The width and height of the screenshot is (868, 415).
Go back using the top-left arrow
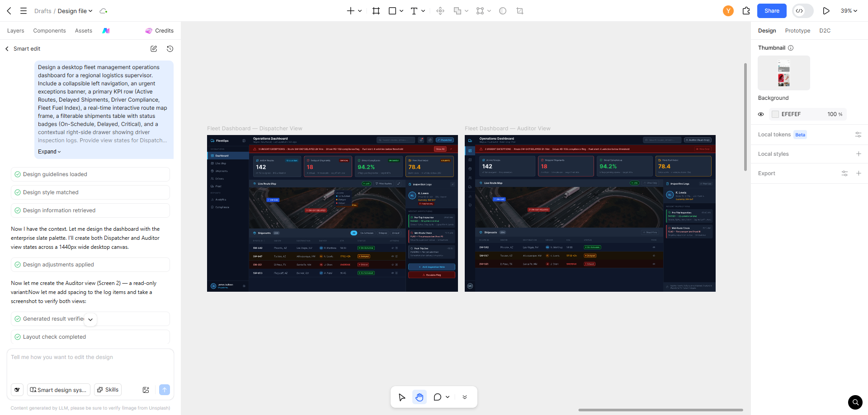pos(9,11)
